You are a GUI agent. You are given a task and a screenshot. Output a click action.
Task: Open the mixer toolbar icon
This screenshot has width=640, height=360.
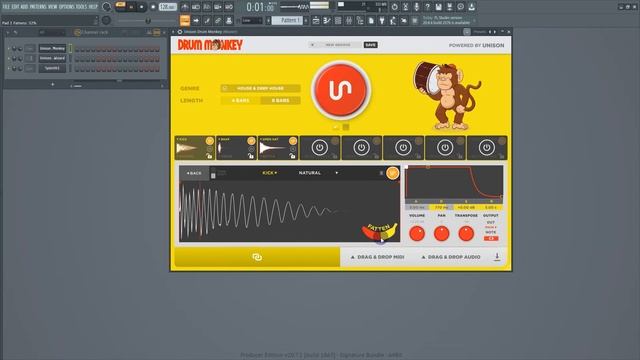tap(349, 20)
